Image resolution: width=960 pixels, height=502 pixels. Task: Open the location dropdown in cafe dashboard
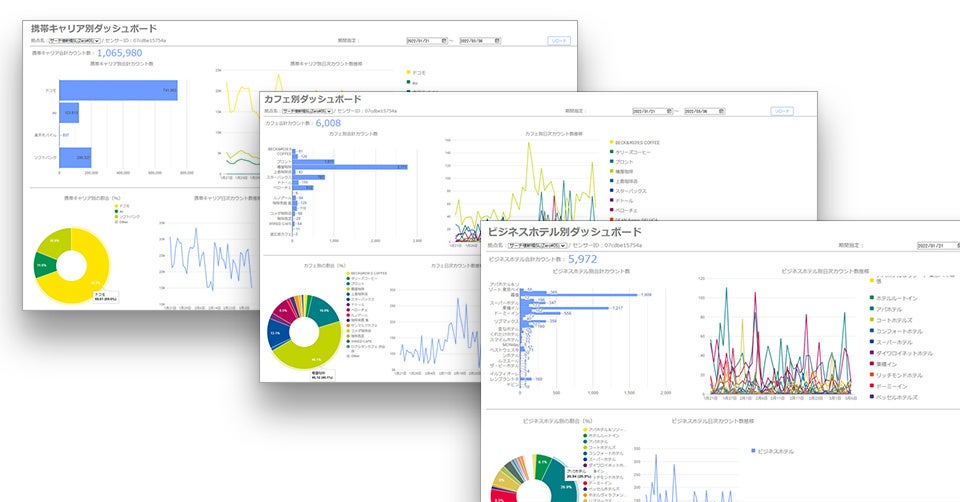pyautogui.click(x=307, y=111)
